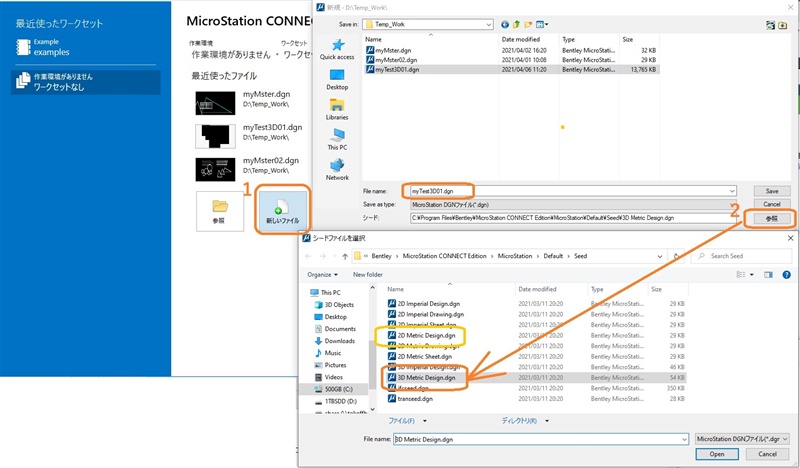Open myMster02.dgn thumbnail in recent files
Viewport: 800px width, 468px height.
215,169
